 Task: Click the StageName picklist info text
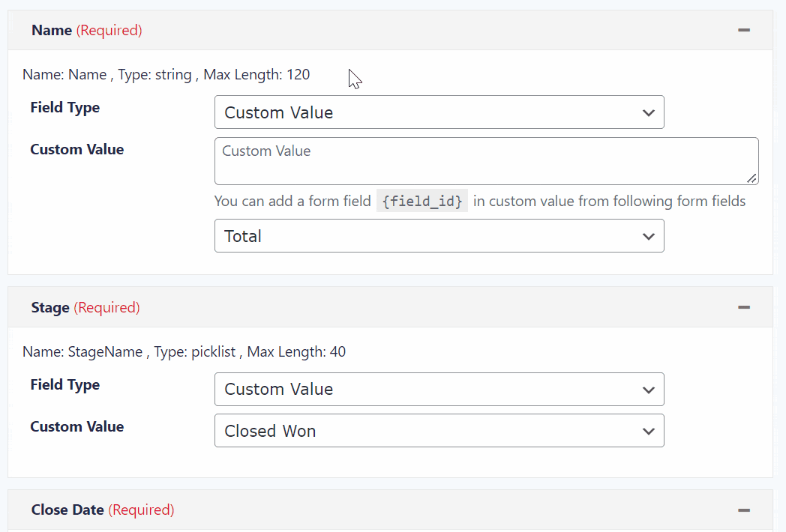click(184, 351)
